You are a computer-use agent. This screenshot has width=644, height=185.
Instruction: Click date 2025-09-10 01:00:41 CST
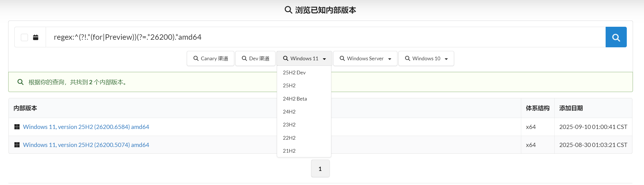593,127
